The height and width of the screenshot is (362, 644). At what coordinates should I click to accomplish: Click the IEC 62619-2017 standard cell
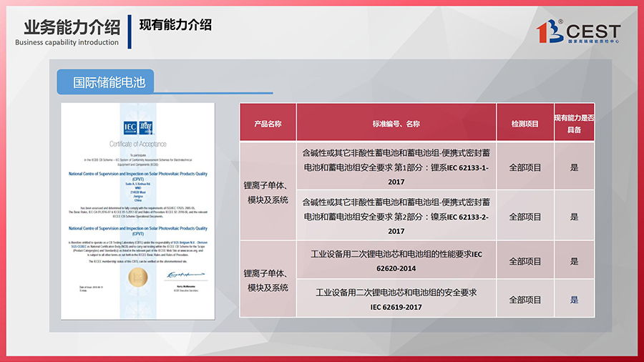396,299
